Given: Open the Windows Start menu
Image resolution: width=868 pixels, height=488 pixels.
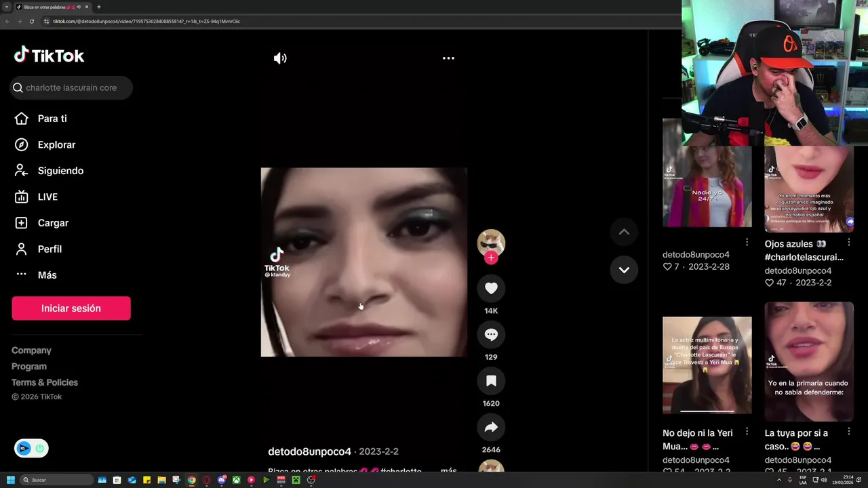Looking at the screenshot, I should pyautogui.click(x=11, y=480).
